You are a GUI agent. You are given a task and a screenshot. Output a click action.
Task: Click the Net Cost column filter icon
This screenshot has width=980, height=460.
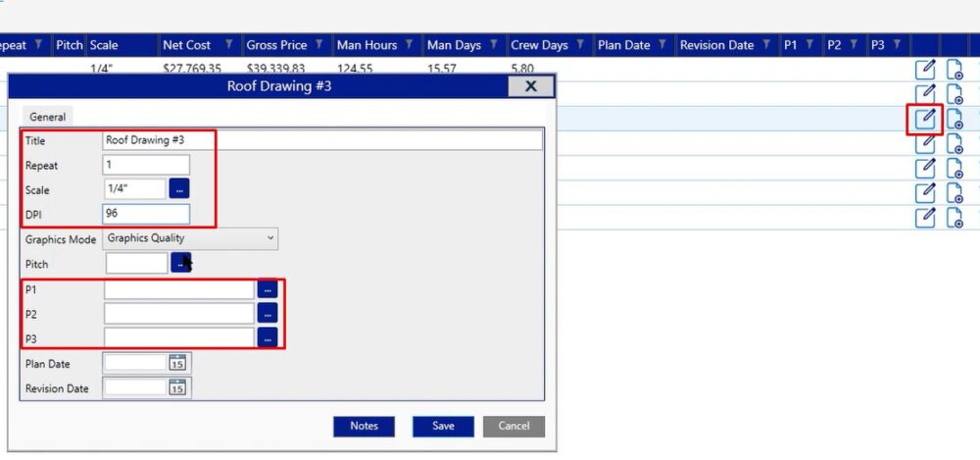pos(227,45)
